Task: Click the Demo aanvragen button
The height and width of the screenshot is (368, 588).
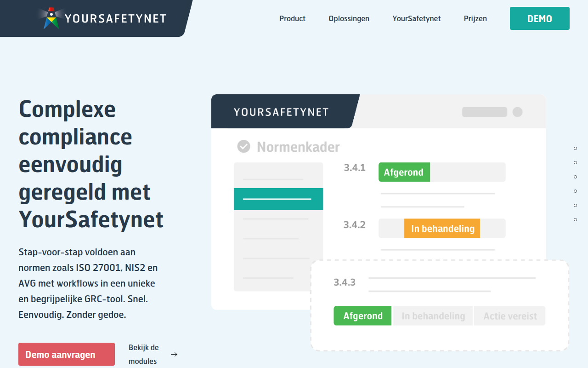Action: 67,354
